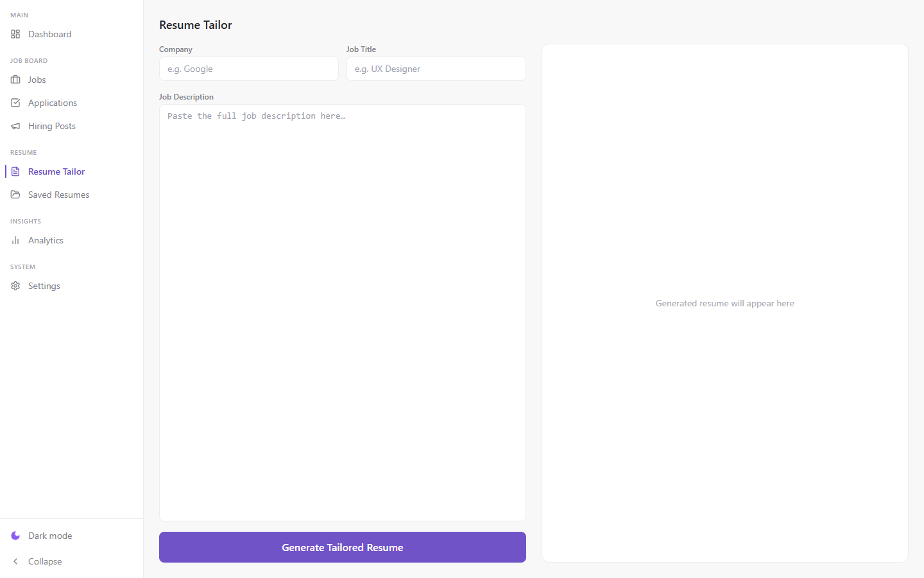Viewport: 924px width, 578px height.
Task: Click the Applications checkmark icon
Action: click(15, 103)
